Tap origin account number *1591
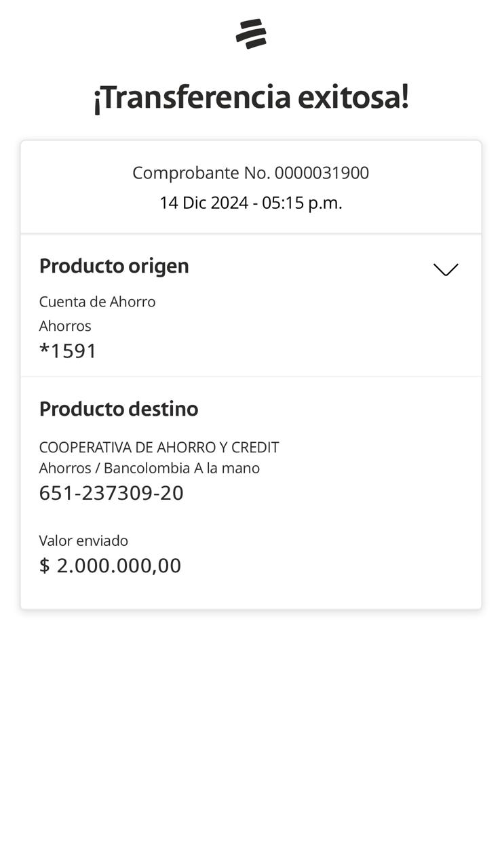Viewport: 502px width, 868px height. pyautogui.click(x=69, y=351)
